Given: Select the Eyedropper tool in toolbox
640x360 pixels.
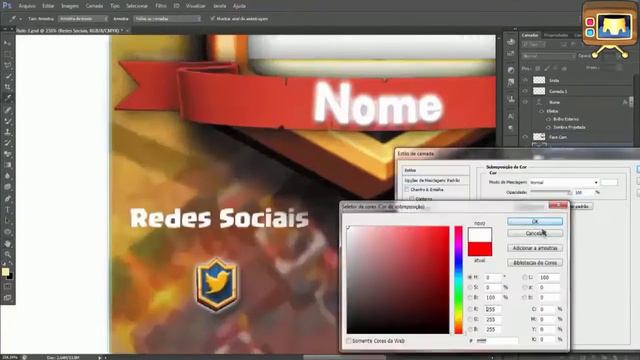Looking at the screenshot, I should (8, 98).
